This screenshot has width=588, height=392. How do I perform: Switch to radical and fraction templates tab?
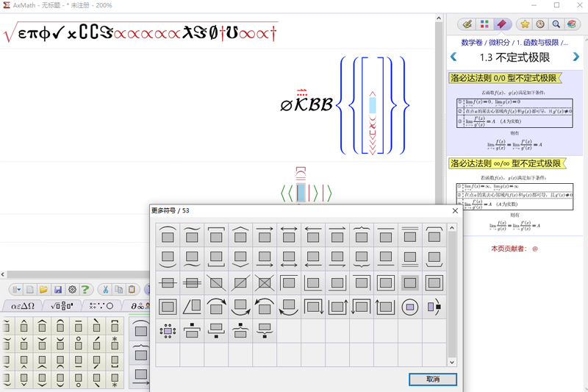(62, 306)
